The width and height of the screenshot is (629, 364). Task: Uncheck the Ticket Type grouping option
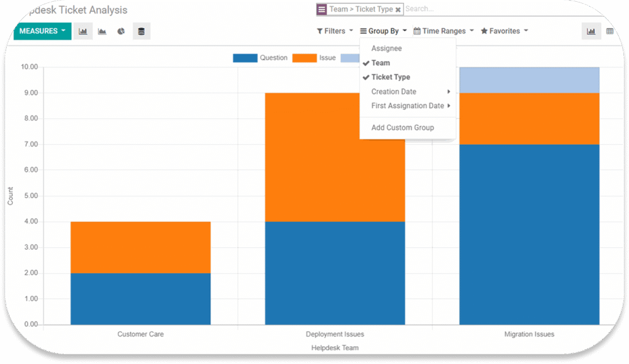(390, 77)
